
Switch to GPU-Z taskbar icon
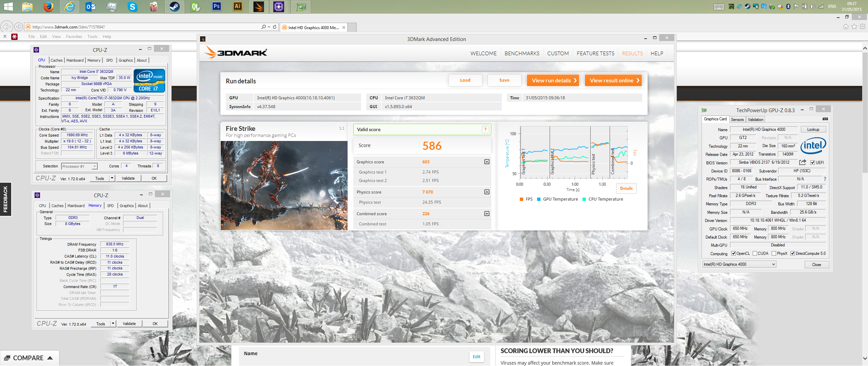pos(301,7)
